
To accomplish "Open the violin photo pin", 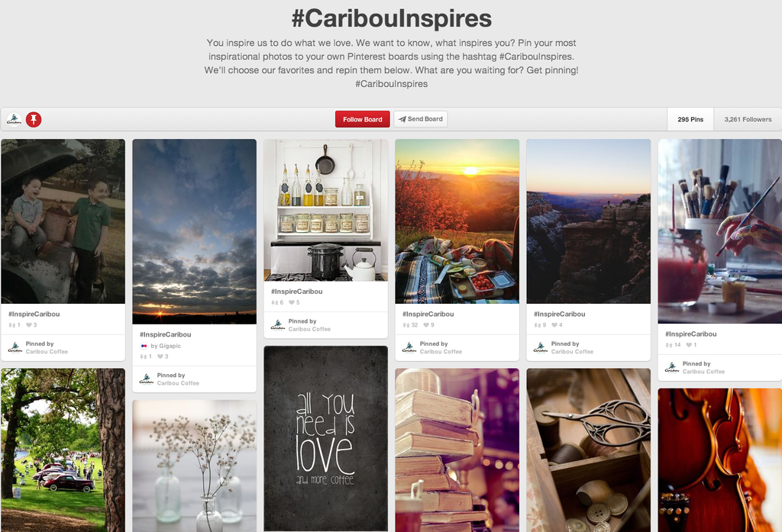I will tap(719, 460).
